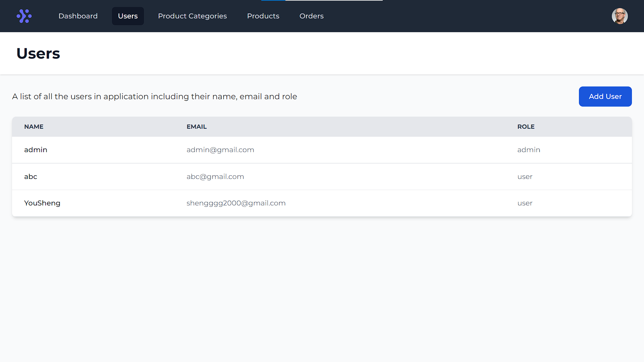Click the NAME column header
Image resolution: width=644 pixels, height=362 pixels.
pyautogui.click(x=34, y=127)
